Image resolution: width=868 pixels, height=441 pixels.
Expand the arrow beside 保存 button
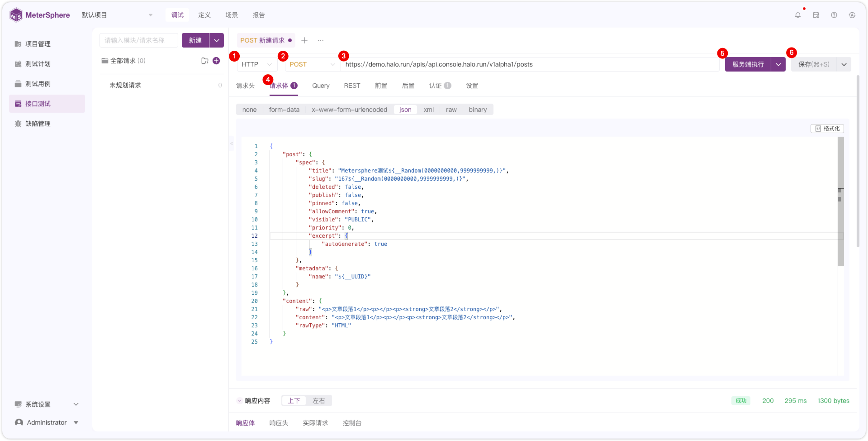(x=844, y=64)
